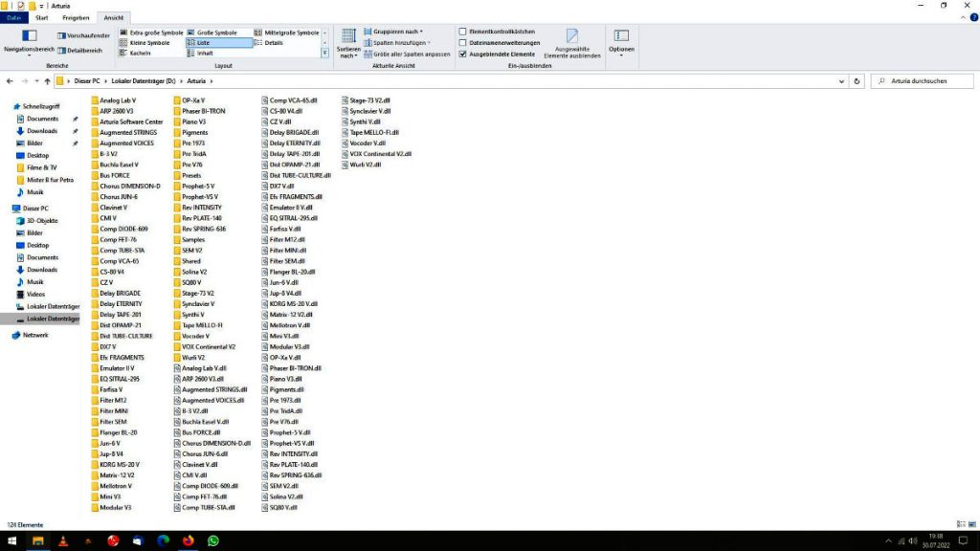The width and height of the screenshot is (980, 551).
Task: Select the Wurli V2.dll file icon
Action: pyautogui.click(x=345, y=165)
